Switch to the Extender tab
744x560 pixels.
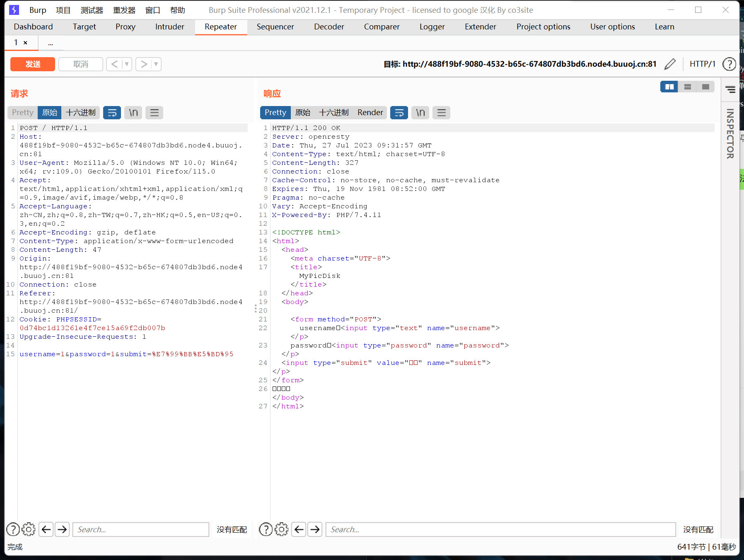[x=480, y=27]
